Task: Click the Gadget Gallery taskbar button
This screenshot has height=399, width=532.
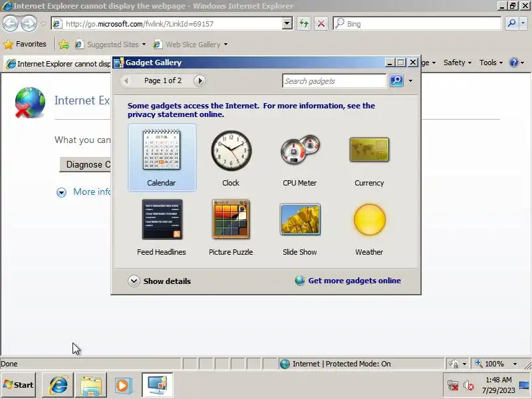Action: point(157,385)
